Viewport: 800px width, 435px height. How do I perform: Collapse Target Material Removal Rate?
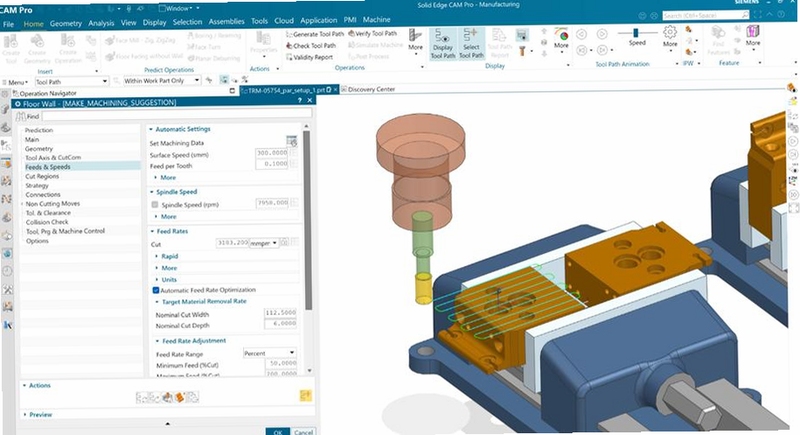157,302
